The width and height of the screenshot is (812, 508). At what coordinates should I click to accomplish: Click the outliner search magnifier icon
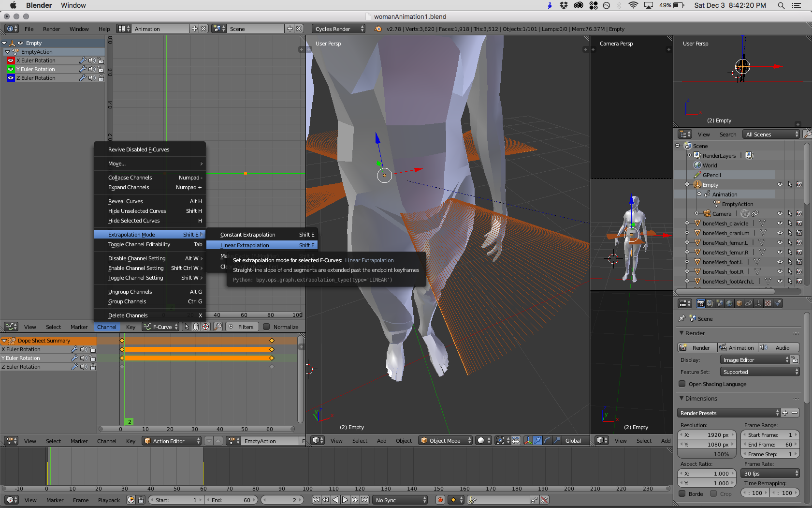[x=807, y=134]
